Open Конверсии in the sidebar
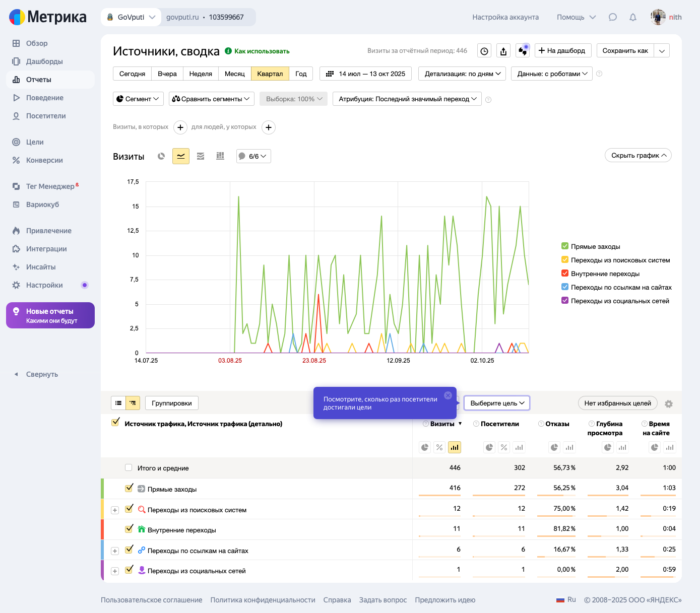 (44, 160)
